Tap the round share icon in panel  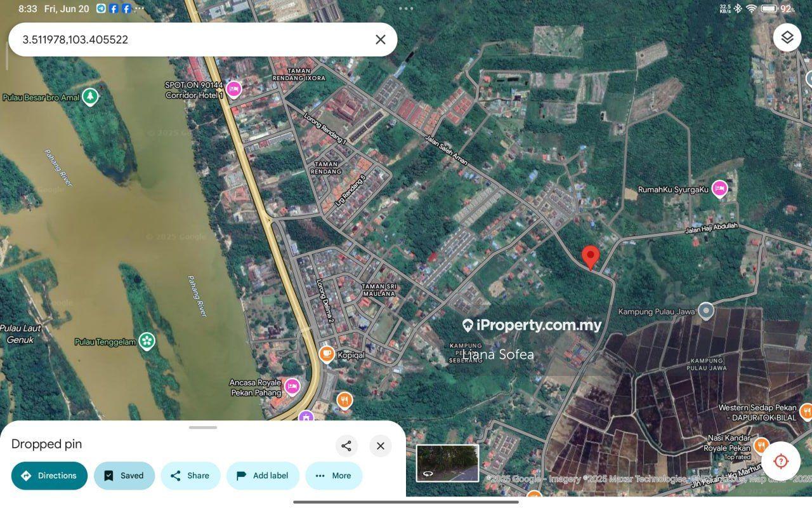click(346, 446)
